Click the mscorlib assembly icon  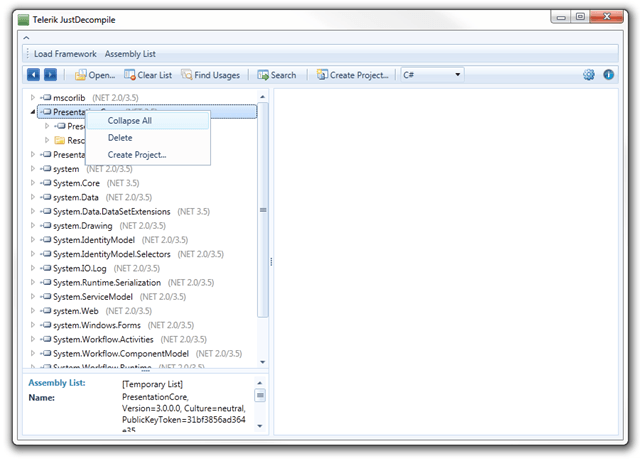(x=46, y=98)
